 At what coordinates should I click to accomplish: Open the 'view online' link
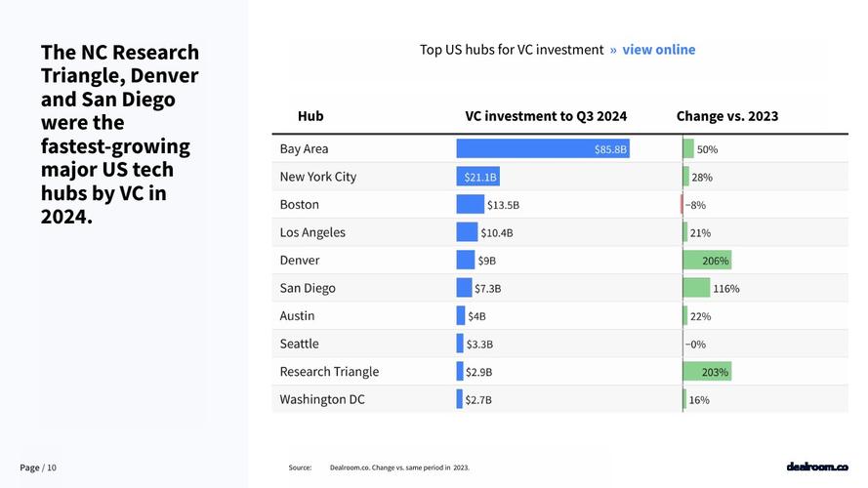659,50
